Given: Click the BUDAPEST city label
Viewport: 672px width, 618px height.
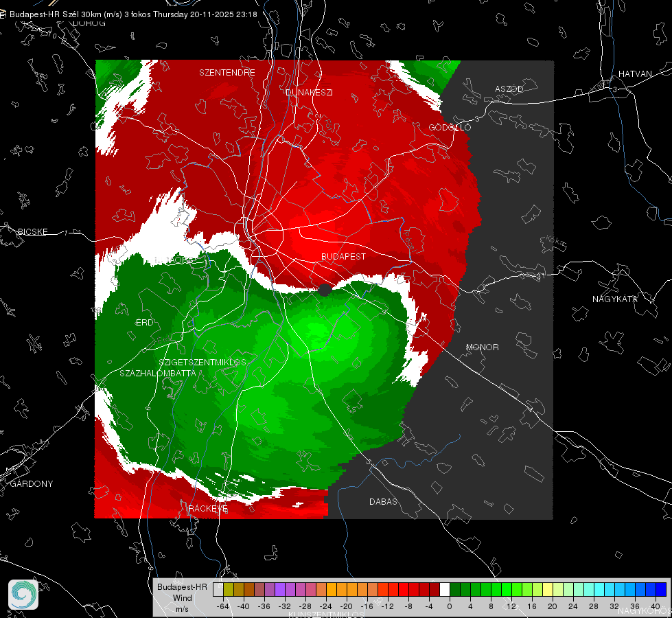Looking at the screenshot, I should pos(344,256).
